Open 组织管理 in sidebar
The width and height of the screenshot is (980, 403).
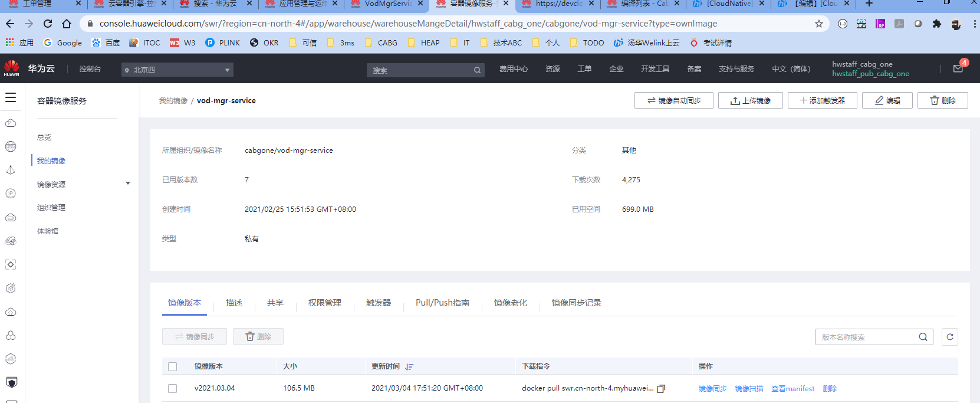(51, 208)
